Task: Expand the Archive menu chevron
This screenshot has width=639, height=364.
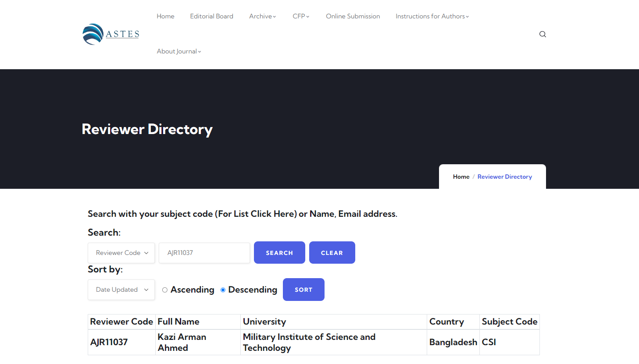Action: coord(275,16)
